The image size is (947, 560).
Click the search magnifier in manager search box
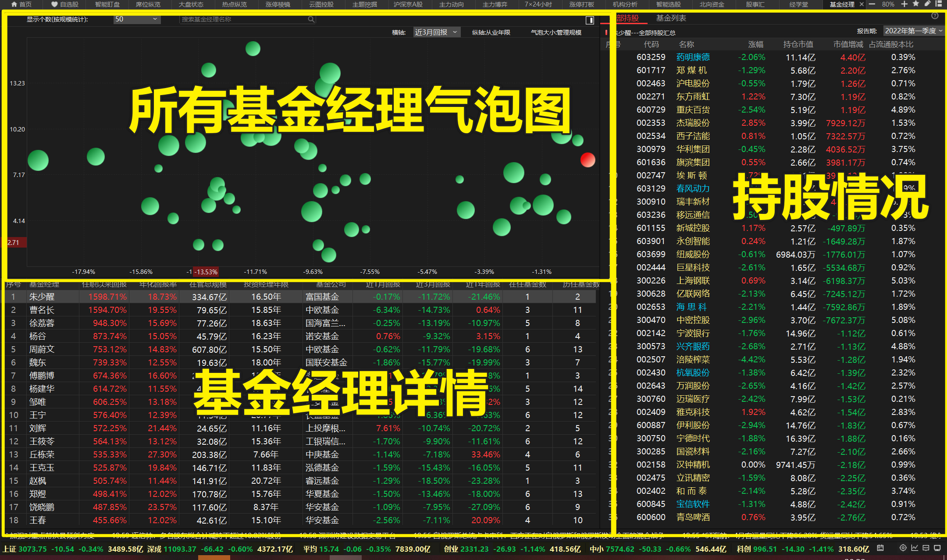[311, 19]
